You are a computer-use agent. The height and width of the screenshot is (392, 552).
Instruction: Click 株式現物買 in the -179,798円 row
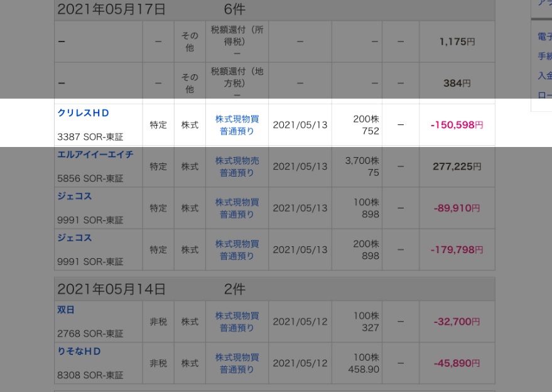click(237, 244)
